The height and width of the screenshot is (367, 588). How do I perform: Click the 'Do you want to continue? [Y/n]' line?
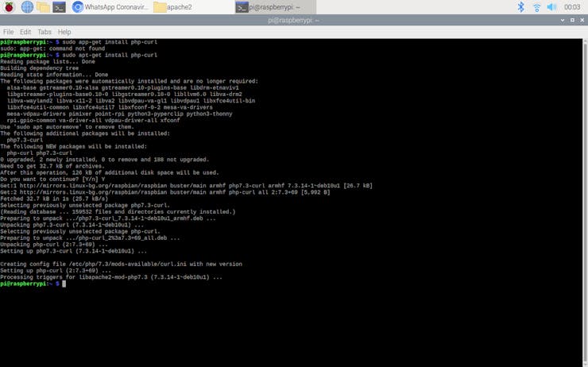click(x=52, y=180)
